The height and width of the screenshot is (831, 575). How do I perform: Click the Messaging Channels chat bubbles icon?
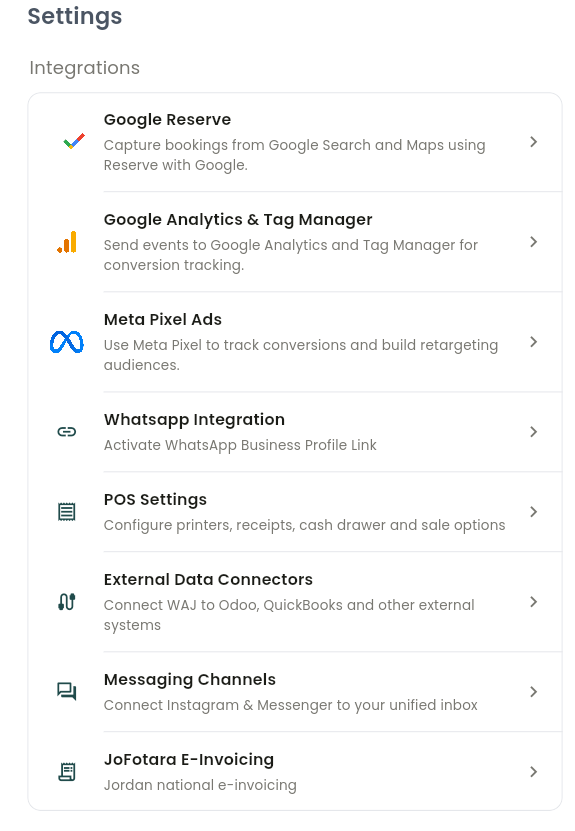click(x=67, y=692)
